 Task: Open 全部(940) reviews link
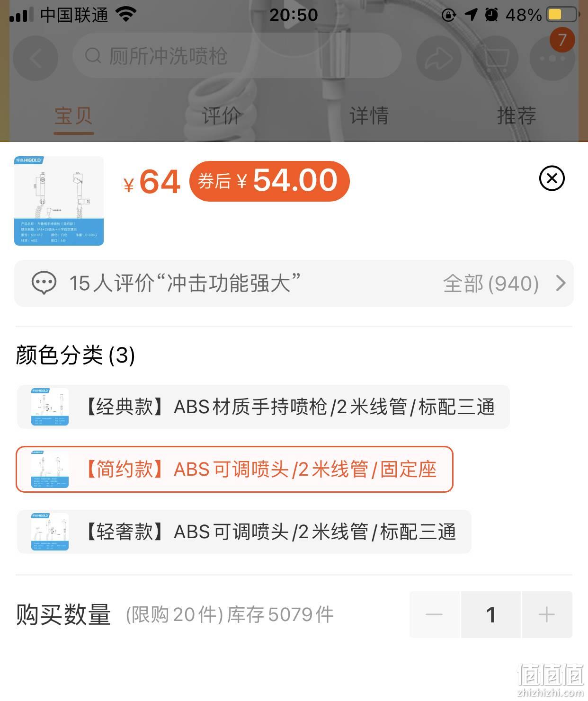tap(491, 284)
